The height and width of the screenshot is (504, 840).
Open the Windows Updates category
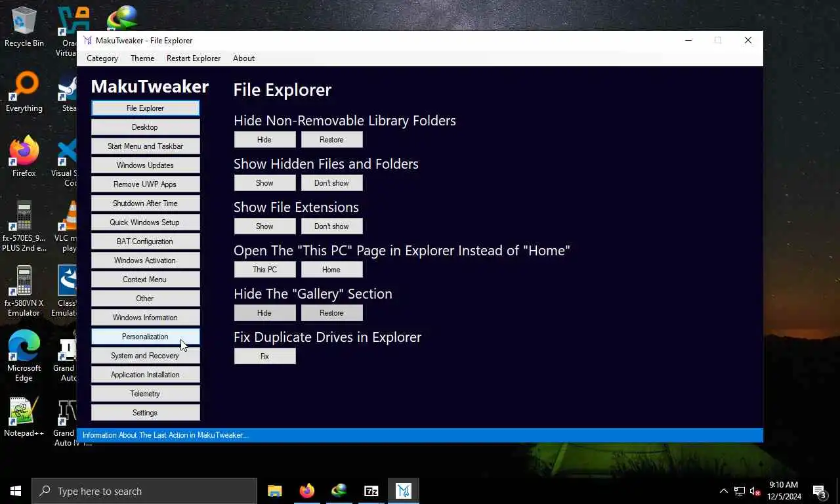pos(145,165)
